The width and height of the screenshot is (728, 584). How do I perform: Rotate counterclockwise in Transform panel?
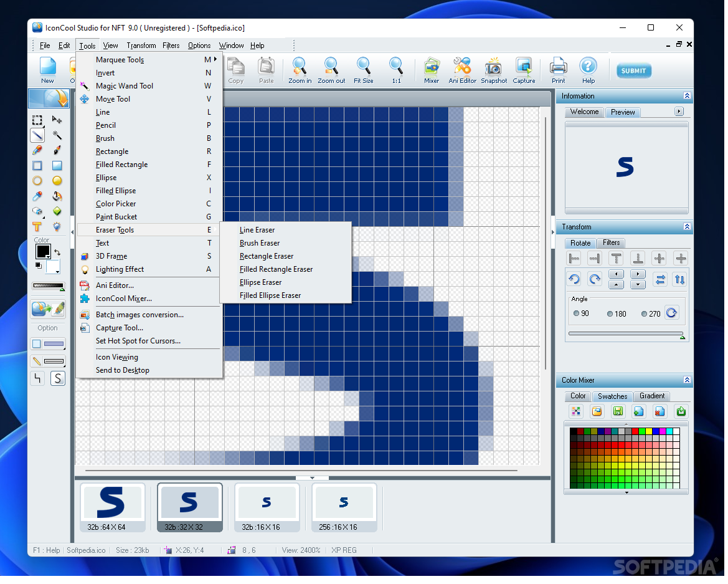(574, 280)
